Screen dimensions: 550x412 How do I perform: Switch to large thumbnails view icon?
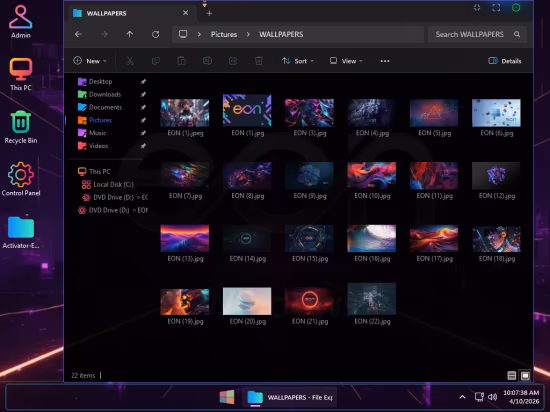tap(525, 376)
